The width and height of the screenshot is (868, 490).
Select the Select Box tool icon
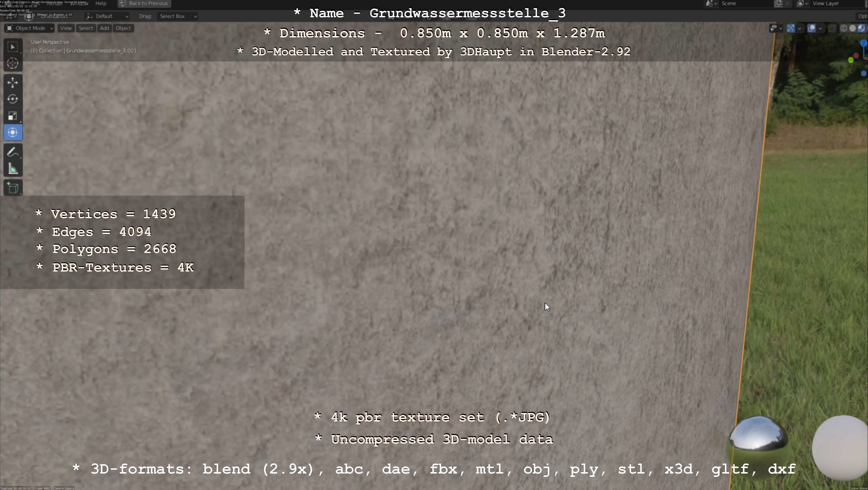(x=13, y=47)
